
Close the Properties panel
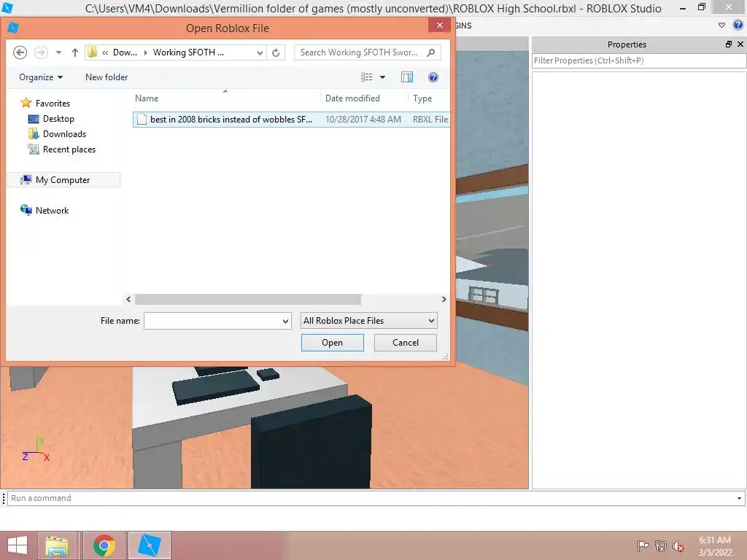tap(740, 44)
